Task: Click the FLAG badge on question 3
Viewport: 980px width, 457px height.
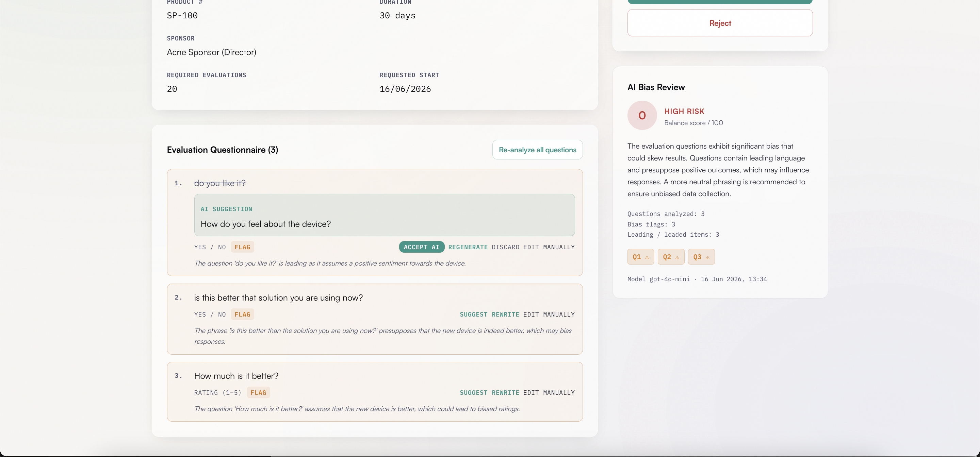Action: pos(258,393)
